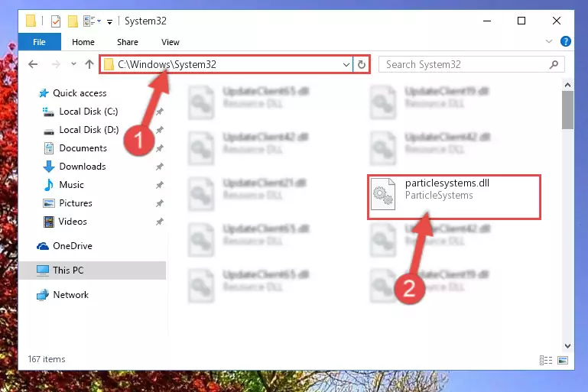Click the pin icon beside Documents
Screen dimensions: 588x392
click(x=159, y=148)
